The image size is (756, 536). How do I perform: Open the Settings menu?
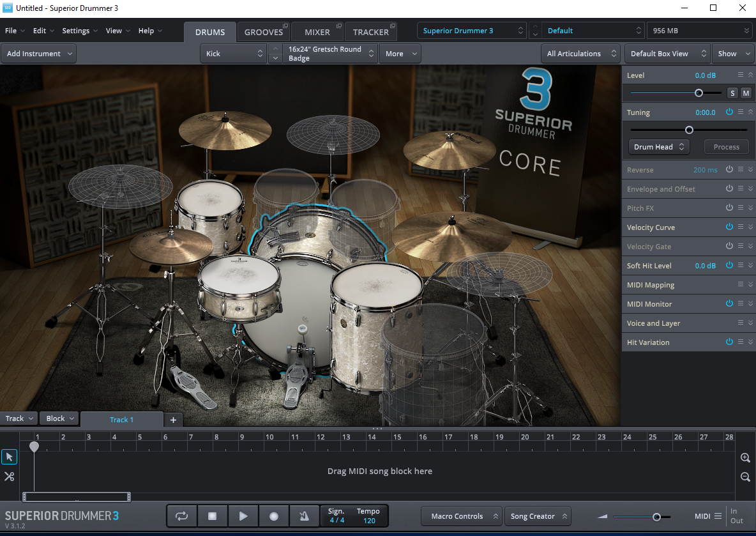pyautogui.click(x=80, y=31)
